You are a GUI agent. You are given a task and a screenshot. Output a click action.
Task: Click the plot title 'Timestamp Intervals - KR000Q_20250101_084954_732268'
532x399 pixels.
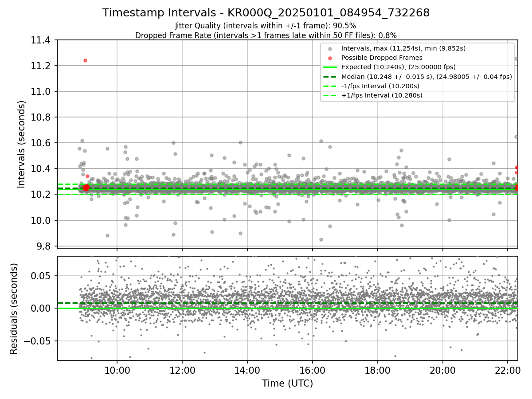[266, 13]
